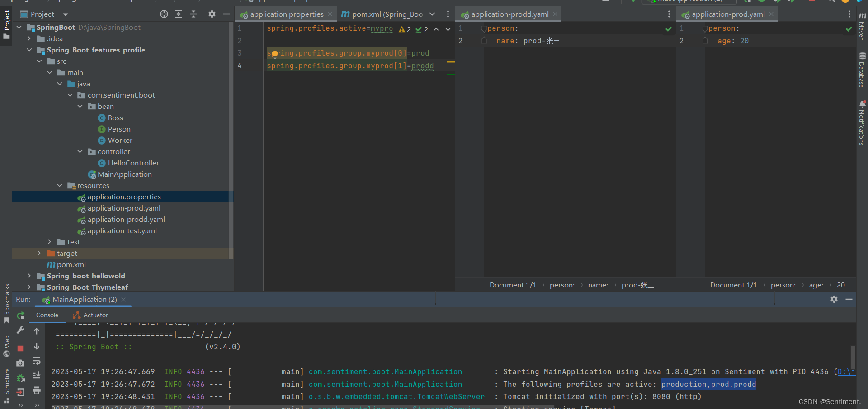Click the console vertical scrollbar thumb
The height and width of the screenshot is (409, 868).
(x=853, y=357)
